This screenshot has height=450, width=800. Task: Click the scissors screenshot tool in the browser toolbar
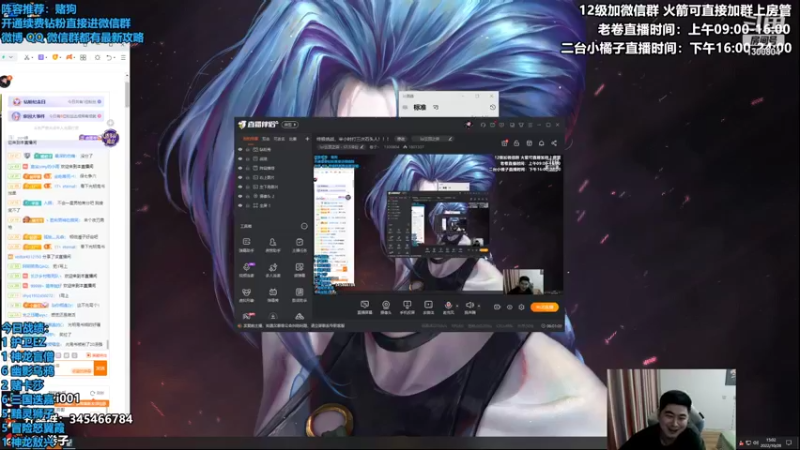click(x=27, y=58)
